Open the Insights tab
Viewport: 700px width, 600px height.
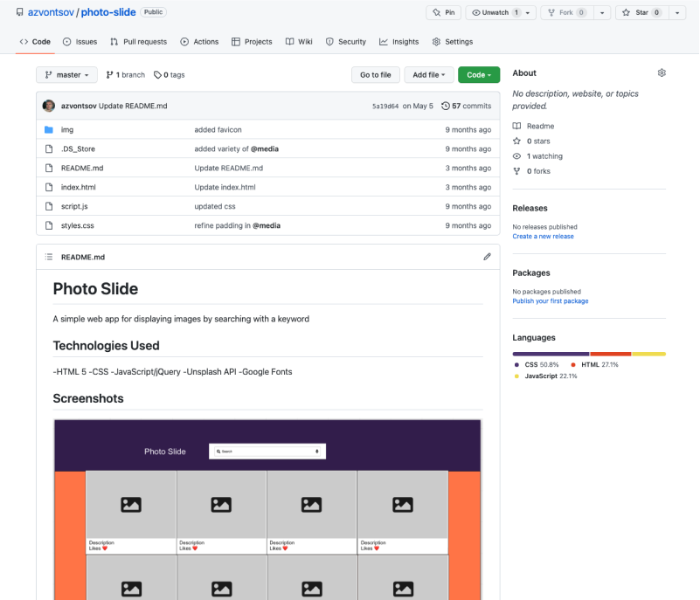(x=399, y=42)
